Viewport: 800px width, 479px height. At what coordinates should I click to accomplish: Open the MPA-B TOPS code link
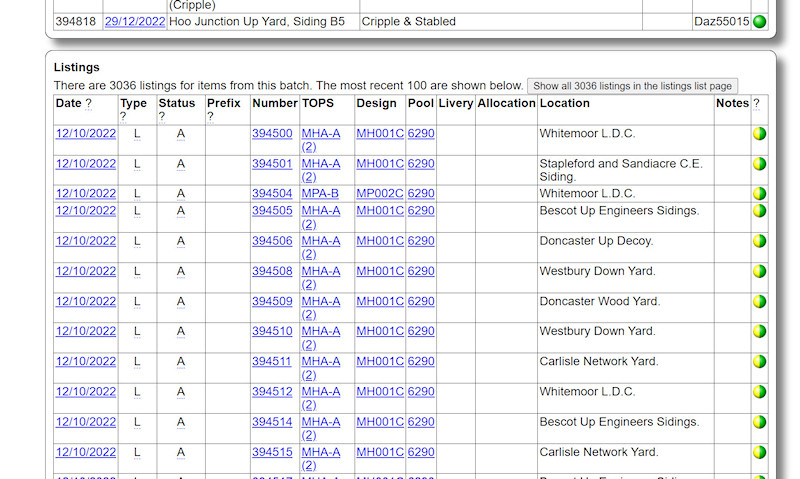coord(320,193)
